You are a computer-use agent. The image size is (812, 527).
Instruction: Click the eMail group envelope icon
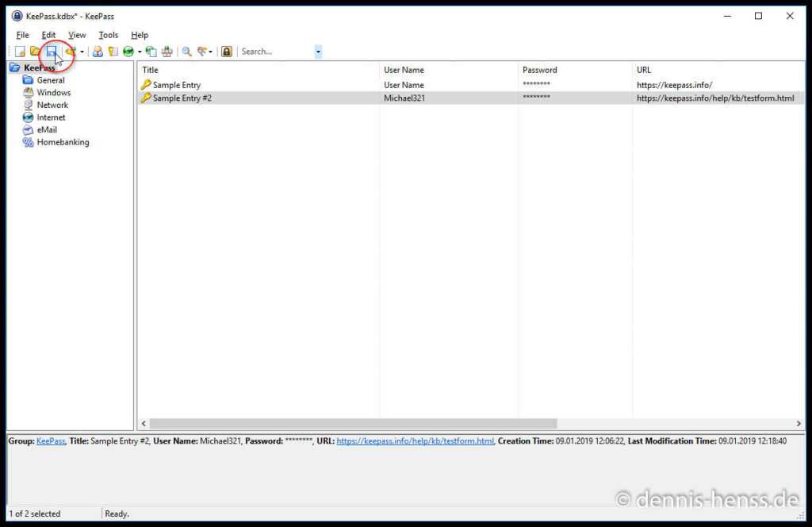pyautogui.click(x=28, y=130)
